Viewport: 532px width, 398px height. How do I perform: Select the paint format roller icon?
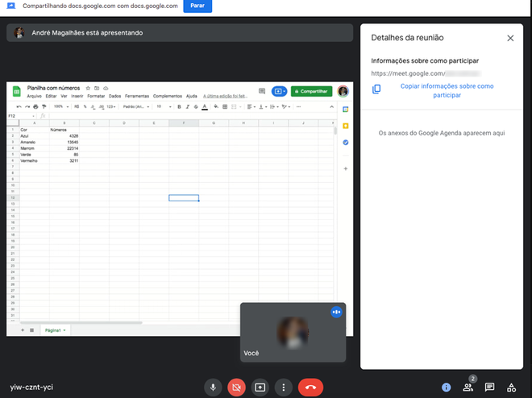tap(44, 107)
